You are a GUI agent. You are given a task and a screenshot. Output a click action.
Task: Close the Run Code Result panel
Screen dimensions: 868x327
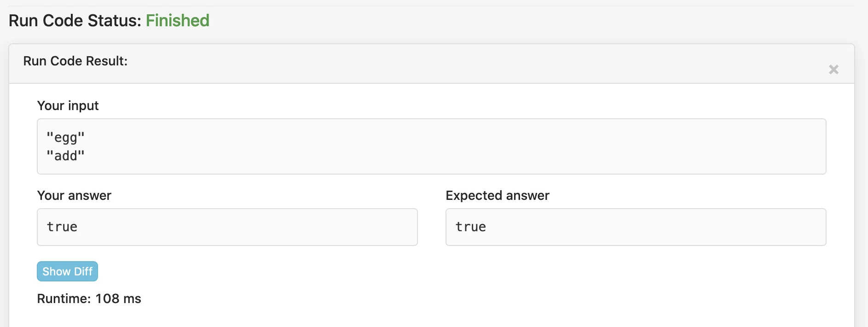click(833, 70)
